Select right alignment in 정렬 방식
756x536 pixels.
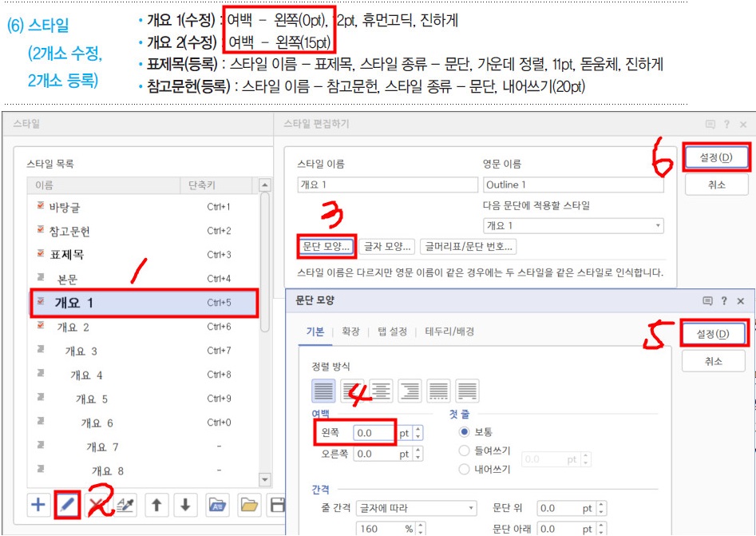[410, 391]
